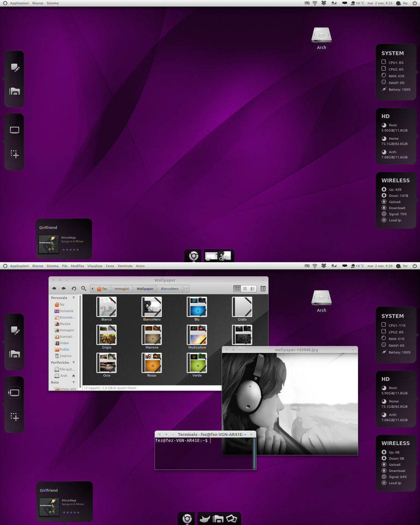Viewport: 420px width, 525px height.
Task: Eject the Arch drive from the sidebar
Action: pyautogui.click(x=73, y=376)
